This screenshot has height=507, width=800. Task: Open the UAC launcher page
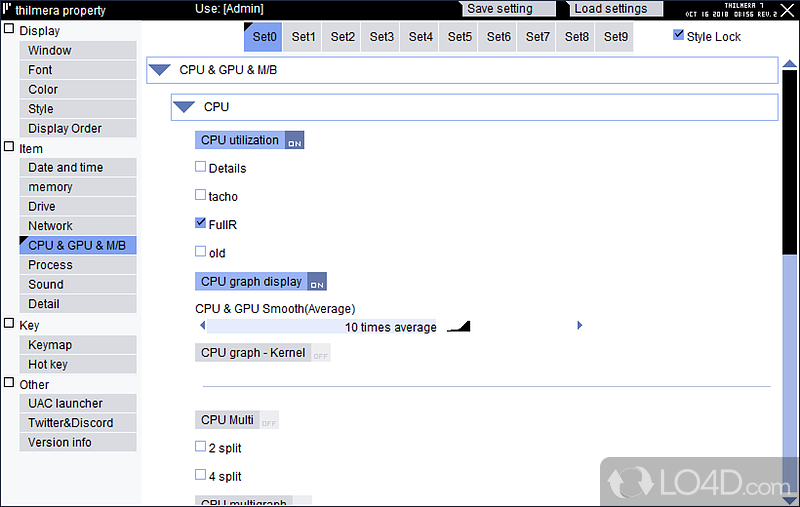coord(78,403)
